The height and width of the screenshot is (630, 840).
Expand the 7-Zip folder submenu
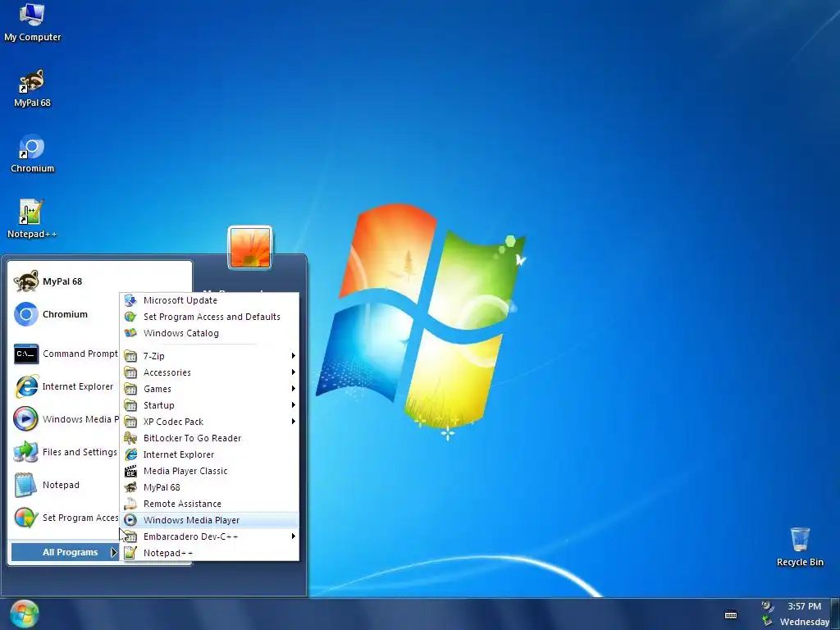pyautogui.click(x=210, y=356)
